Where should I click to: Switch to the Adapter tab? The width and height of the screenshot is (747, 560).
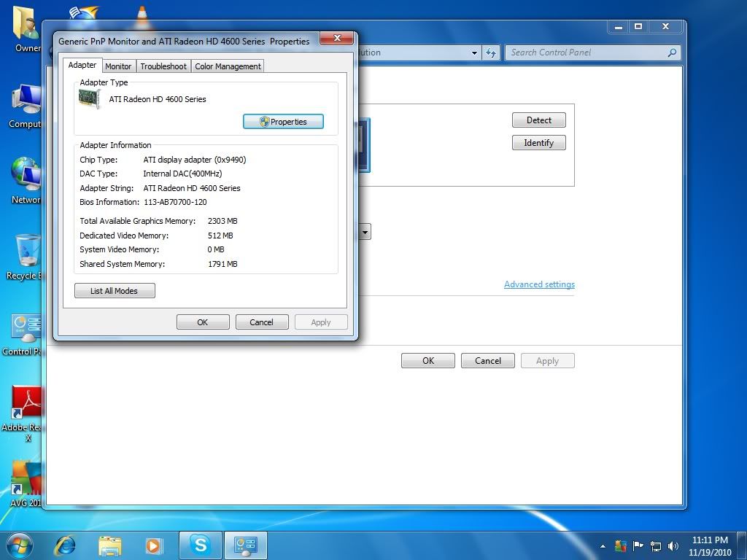point(82,65)
